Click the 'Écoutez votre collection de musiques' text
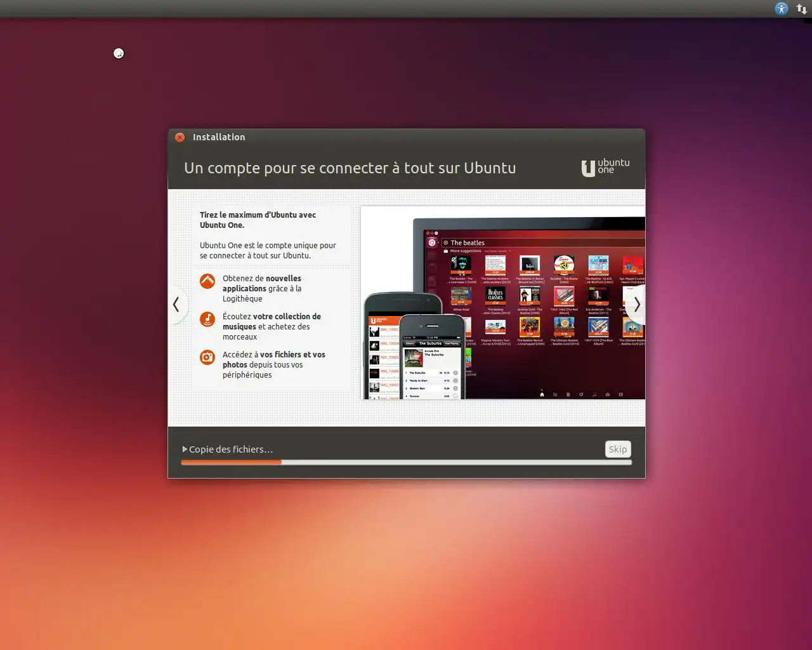Screen dimensions: 812x650 coord(272,326)
